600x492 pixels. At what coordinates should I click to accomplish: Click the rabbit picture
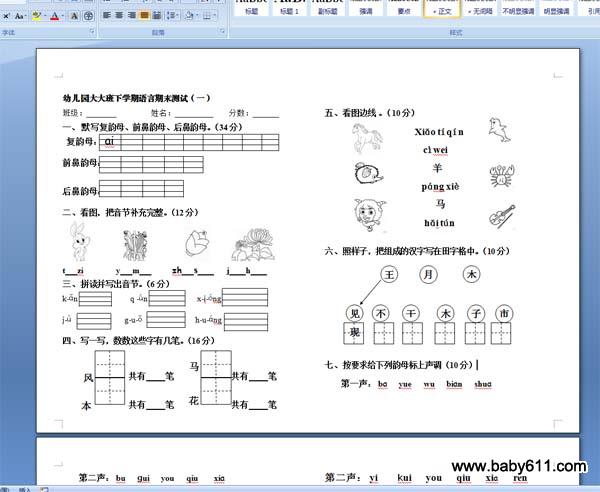(80, 241)
